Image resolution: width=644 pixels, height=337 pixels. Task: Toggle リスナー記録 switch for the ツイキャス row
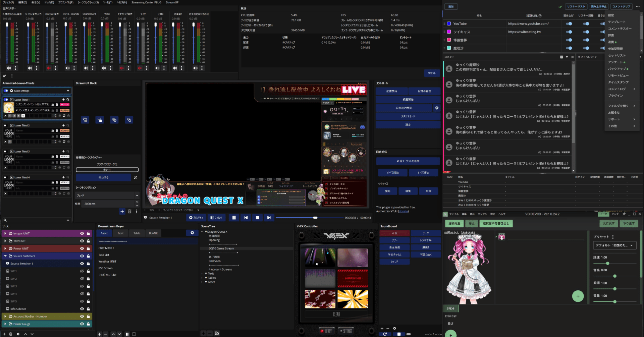(x=586, y=32)
